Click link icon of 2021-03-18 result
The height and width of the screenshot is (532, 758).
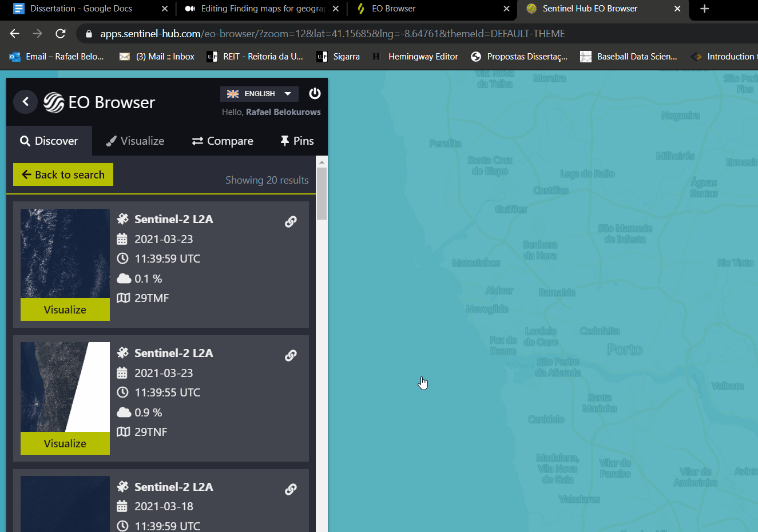tap(291, 489)
